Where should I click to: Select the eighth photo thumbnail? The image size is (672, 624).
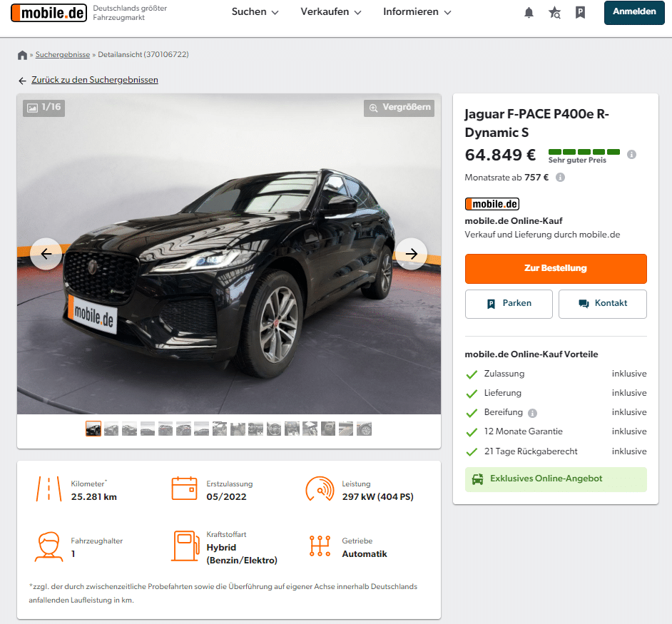[220, 429]
